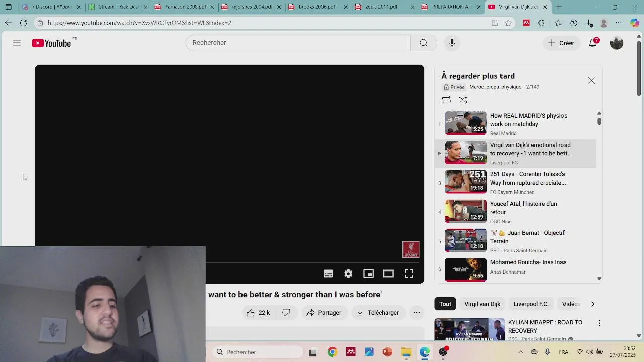Open File Explorer from the taskbar

tap(406, 352)
